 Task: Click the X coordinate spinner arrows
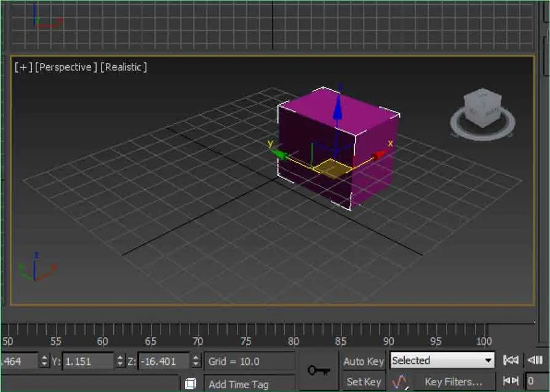coord(44,361)
